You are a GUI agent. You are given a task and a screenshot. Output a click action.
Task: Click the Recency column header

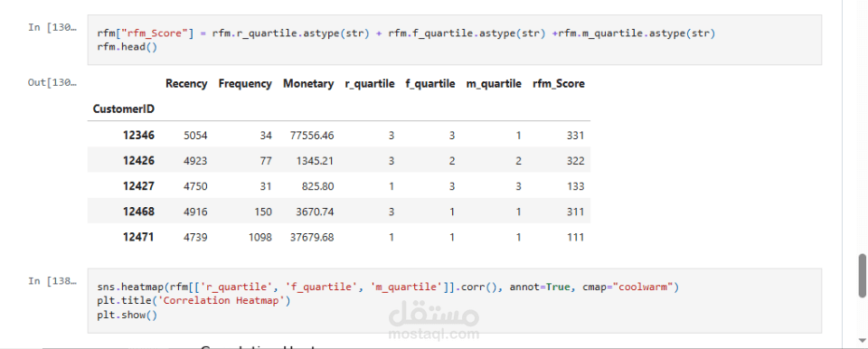click(x=186, y=84)
